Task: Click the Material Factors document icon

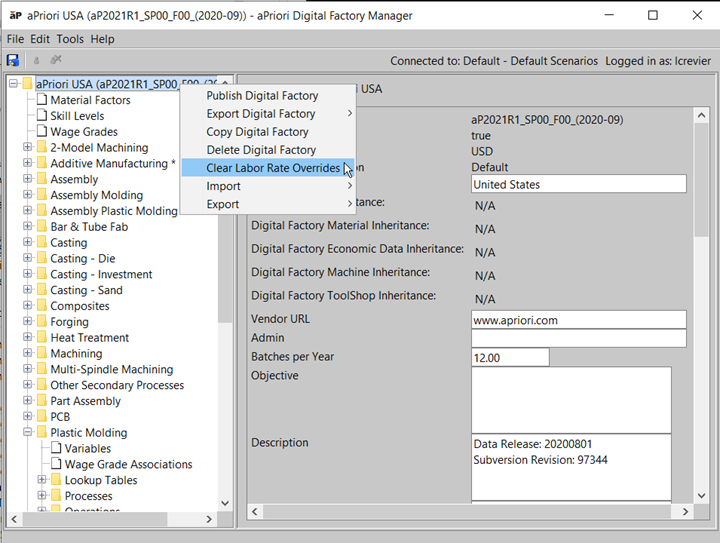Action: 42,100
